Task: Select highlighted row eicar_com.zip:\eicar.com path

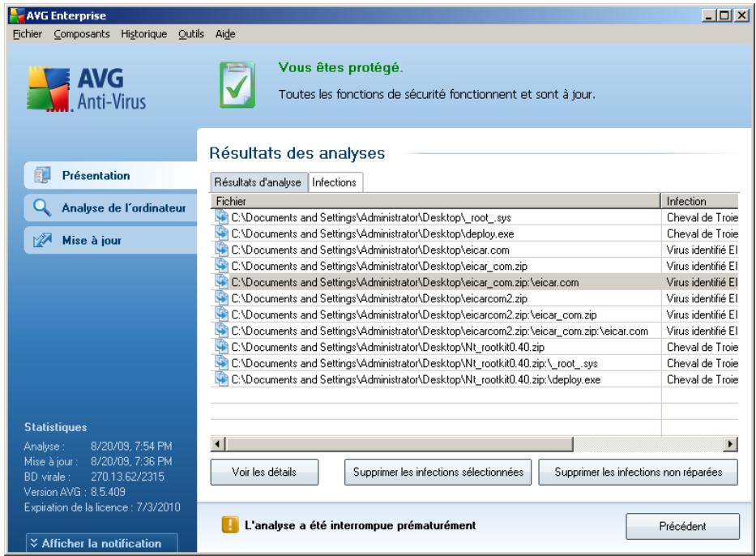Action: (x=405, y=283)
